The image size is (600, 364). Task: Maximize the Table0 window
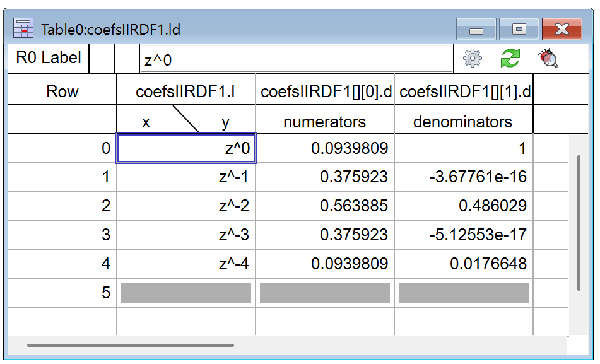519,30
